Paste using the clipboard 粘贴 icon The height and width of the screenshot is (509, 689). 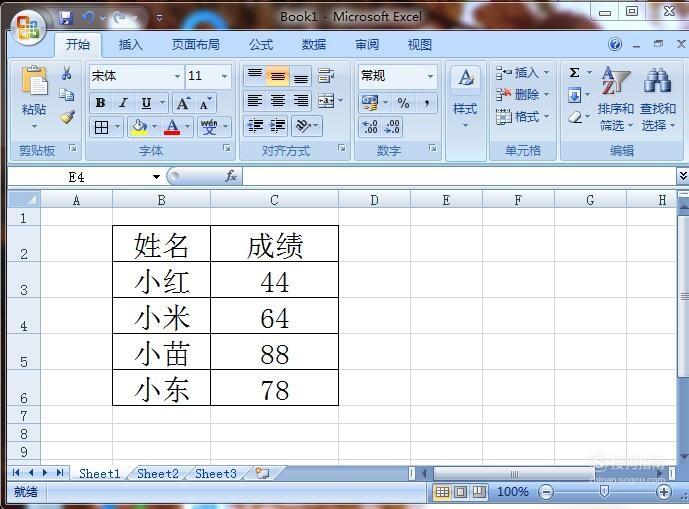point(34,80)
